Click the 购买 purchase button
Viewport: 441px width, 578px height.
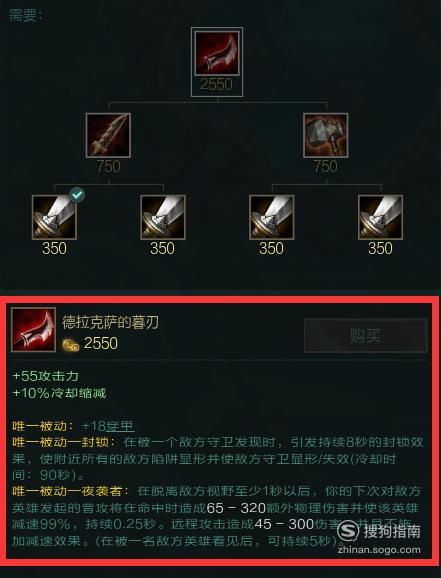(365, 336)
